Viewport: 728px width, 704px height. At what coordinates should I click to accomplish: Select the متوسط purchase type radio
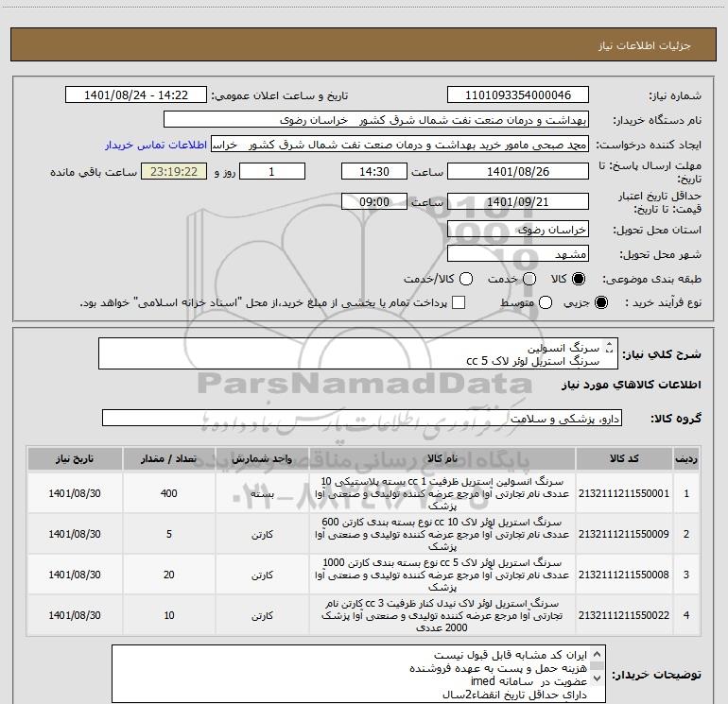coord(546,302)
